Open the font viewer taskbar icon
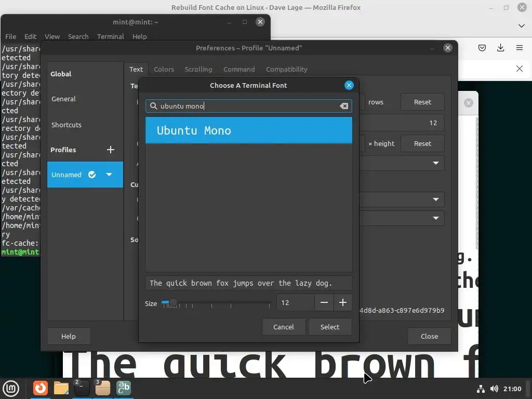This screenshot has width=532, height=399. (124, 388)
